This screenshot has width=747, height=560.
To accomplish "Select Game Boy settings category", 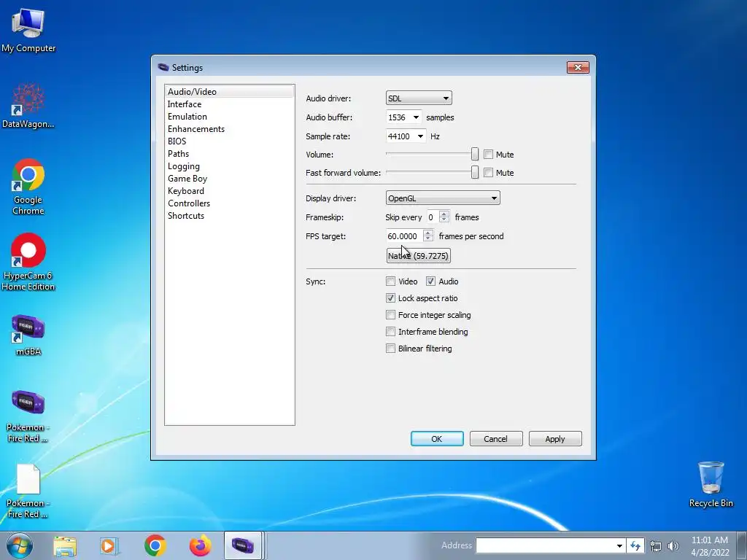I will tap(230, 178).
